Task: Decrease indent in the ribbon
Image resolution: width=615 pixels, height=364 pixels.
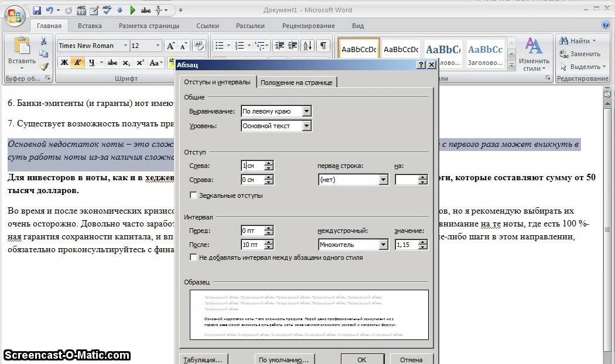Action: point(279,46)
